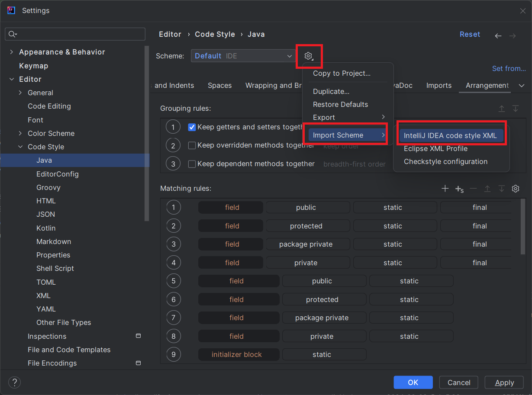Click the back navigation arrow
532x395 pixels.
[498, 36]
